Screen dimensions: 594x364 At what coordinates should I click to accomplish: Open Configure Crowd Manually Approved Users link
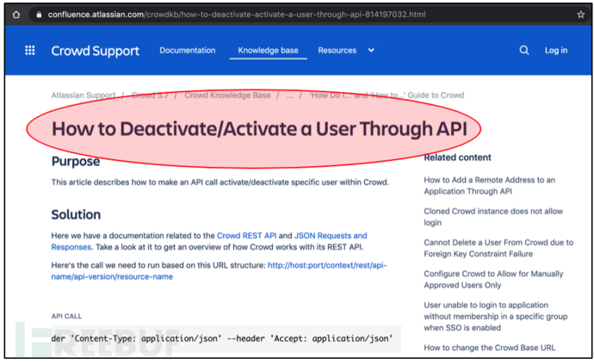[x=493, y=279]
